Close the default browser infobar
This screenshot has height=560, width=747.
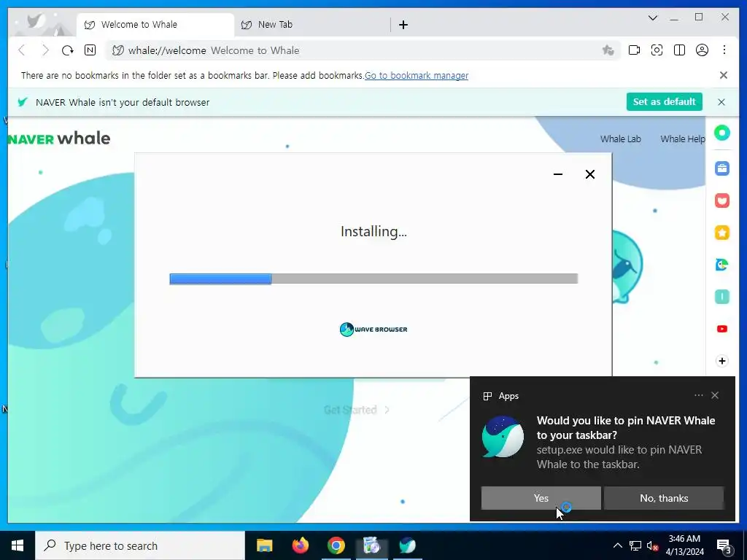point(721,102)
